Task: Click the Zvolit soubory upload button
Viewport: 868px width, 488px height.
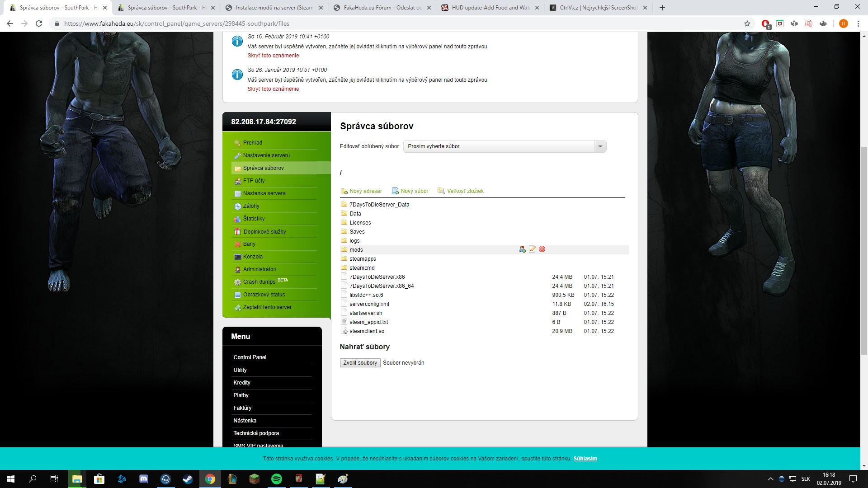Action: [360, 363]
